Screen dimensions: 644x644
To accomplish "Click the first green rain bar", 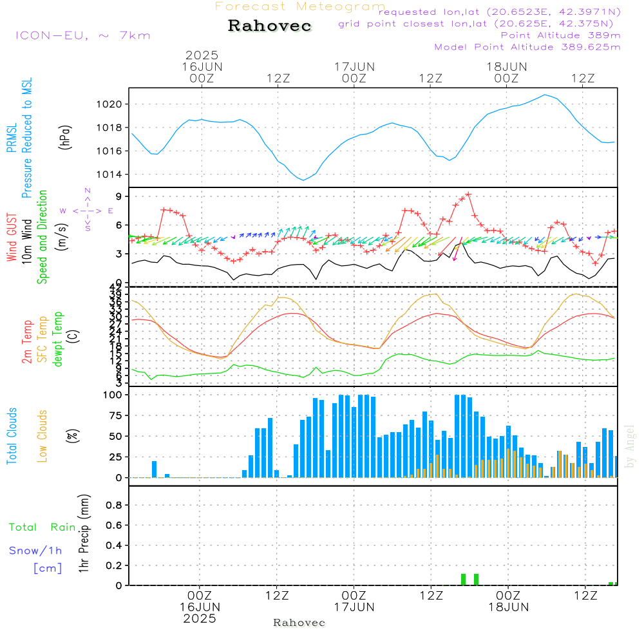I will pos(463,579).
